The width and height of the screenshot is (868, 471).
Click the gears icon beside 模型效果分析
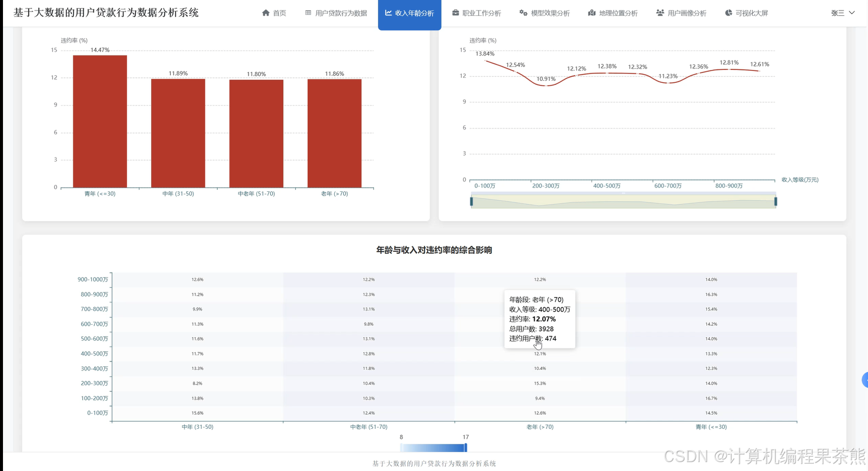[x=523, y=13]
